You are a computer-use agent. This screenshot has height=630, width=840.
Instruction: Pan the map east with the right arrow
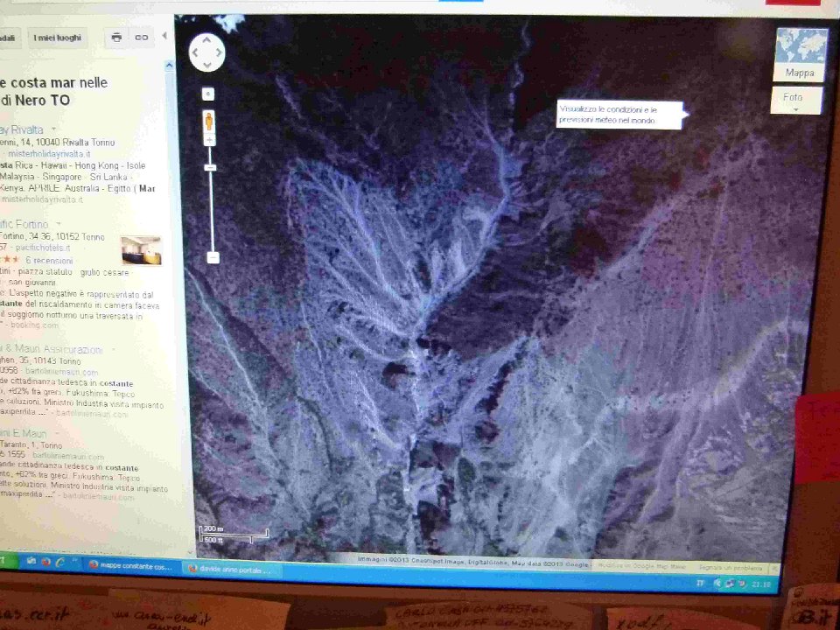coord(219,52)
